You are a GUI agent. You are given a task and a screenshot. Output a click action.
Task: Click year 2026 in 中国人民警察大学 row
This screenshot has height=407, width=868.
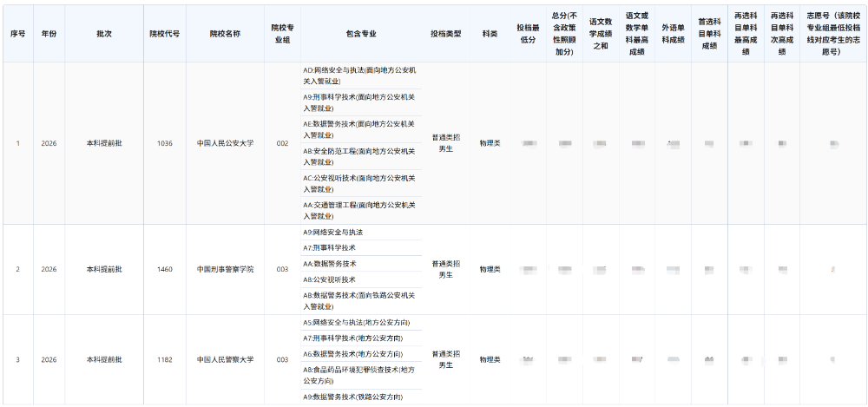49,360
